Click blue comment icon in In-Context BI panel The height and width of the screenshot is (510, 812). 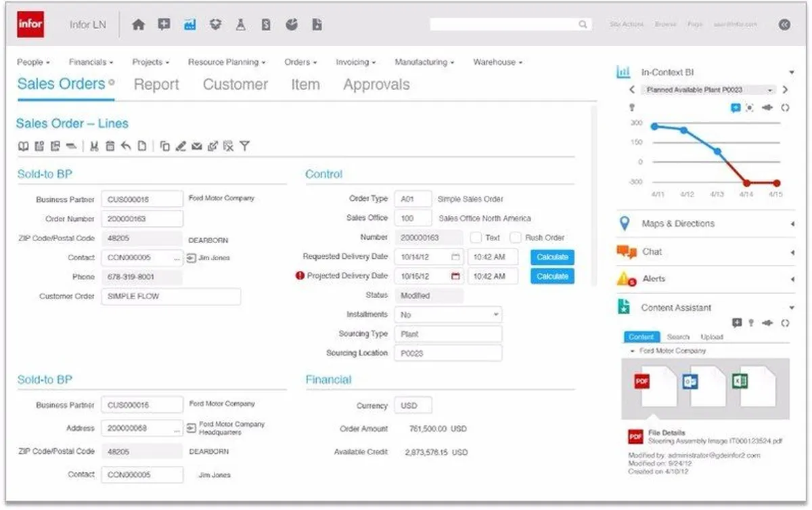[x=736, y=108]
